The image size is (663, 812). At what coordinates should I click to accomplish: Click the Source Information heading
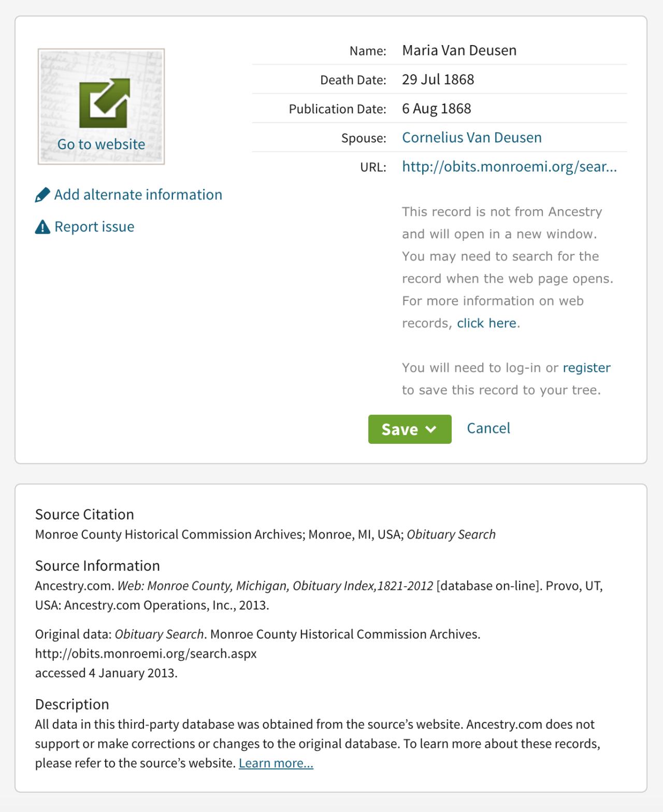point(97,565)
